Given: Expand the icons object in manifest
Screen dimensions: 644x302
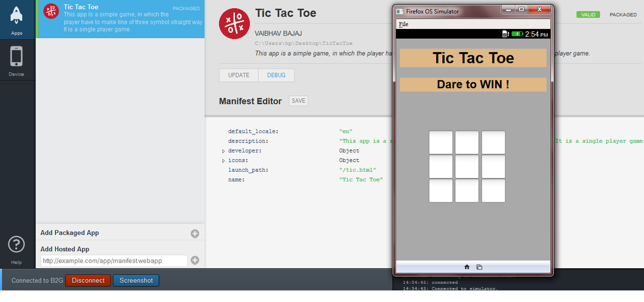Looking at the screenshot, I should 223,160.
